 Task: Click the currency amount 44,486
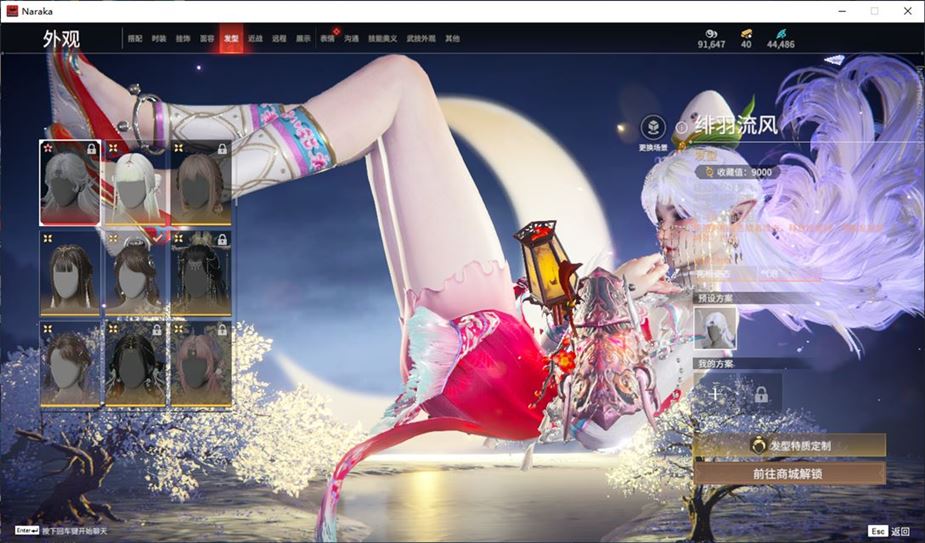[780, 44]
